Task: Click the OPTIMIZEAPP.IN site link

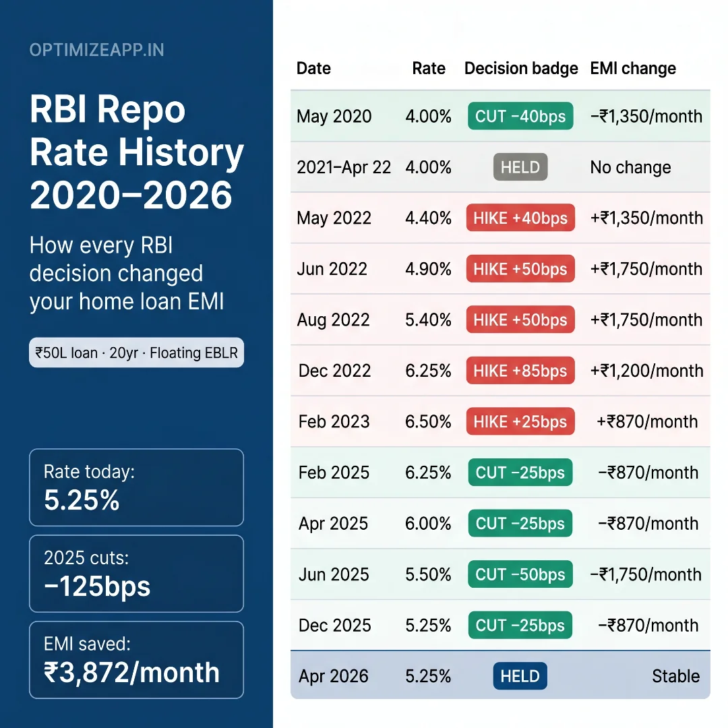Action: pyautogui.click(x=96, y=51)
